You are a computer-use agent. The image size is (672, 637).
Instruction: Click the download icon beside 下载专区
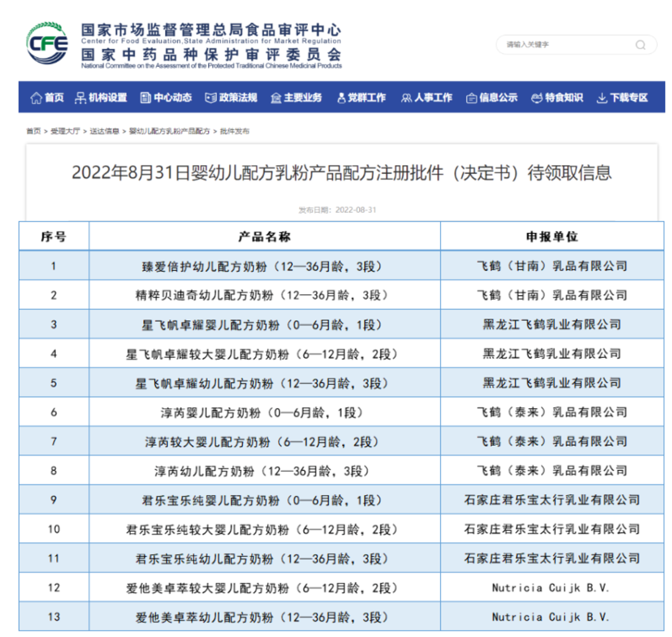tap(602, 98)
